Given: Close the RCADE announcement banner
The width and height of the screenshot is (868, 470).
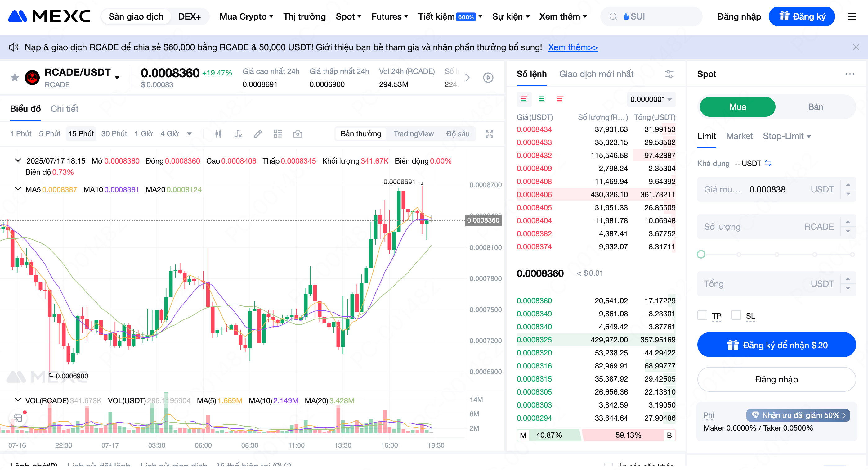Looking at the screenshot, I should click(856, 47).
